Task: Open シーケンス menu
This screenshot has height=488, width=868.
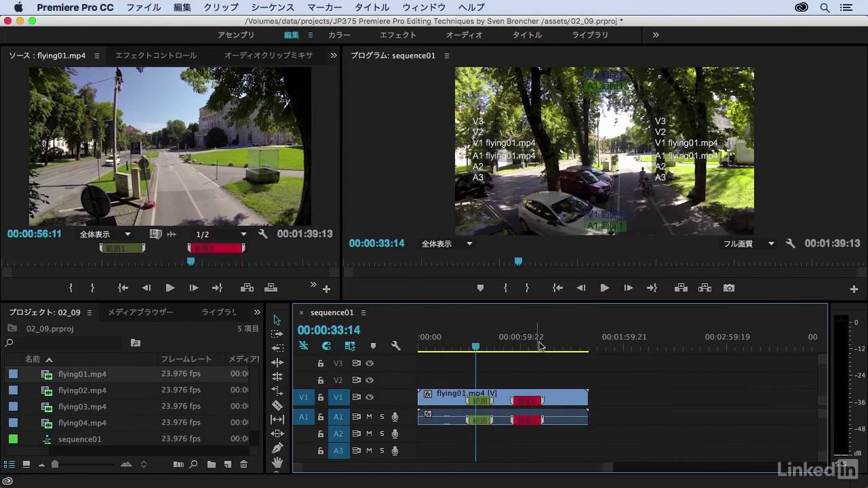Action: [x=273, y=7]
